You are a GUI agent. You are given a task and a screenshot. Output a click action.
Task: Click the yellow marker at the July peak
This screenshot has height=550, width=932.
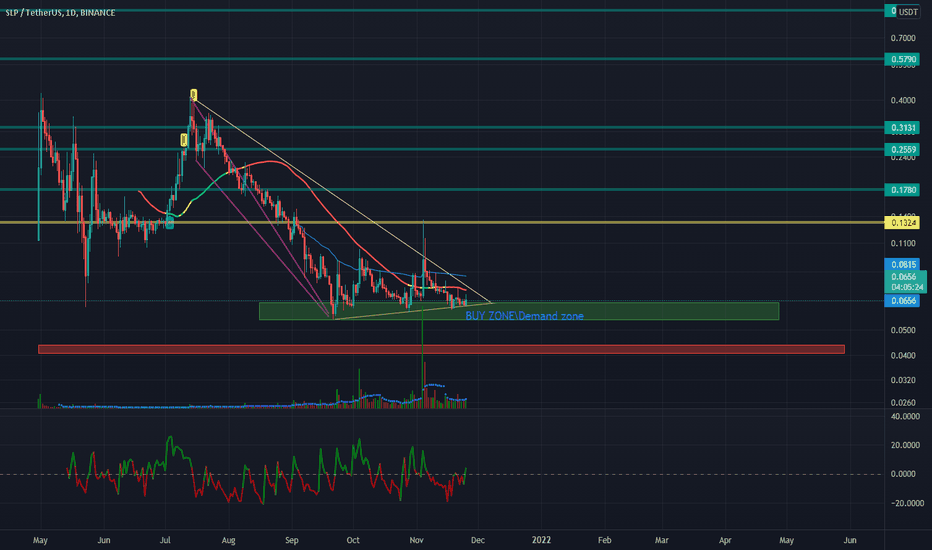(194, 94)
